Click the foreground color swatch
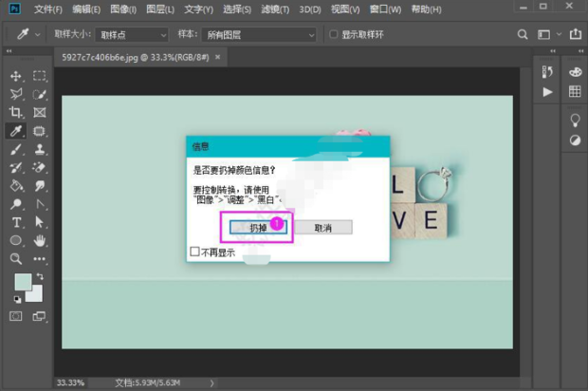Viewport: 588px width, 391px height. point(23,282)
